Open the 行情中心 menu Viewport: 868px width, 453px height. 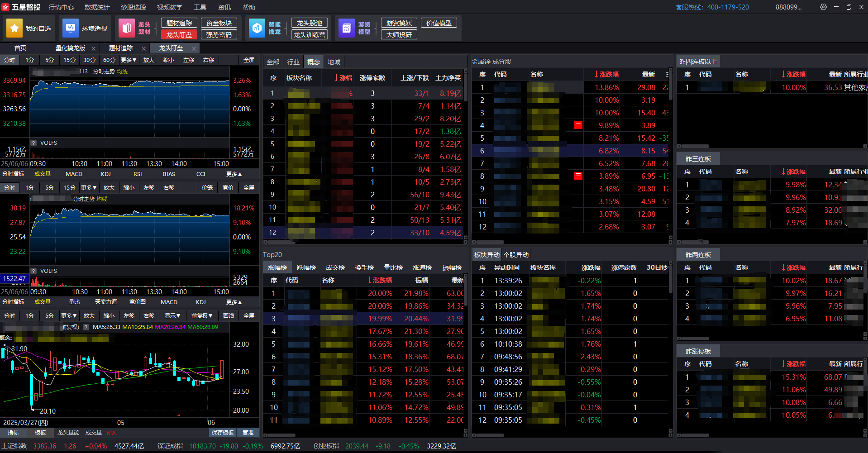(x=61, y=7)
